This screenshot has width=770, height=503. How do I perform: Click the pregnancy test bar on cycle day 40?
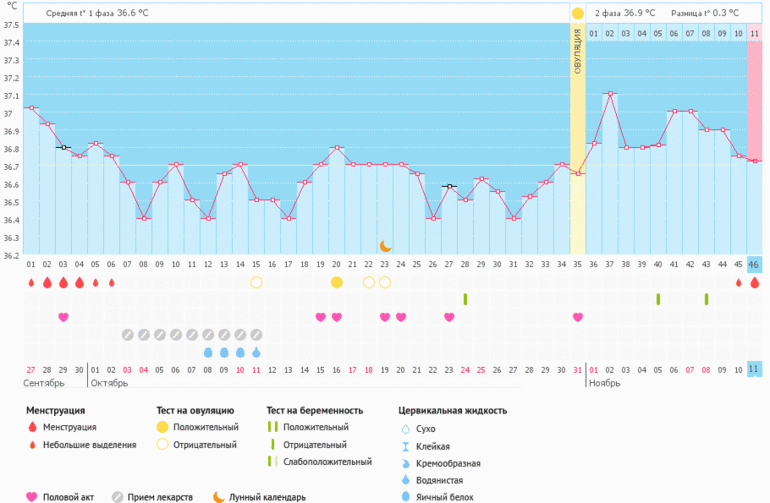click(658, 299)
